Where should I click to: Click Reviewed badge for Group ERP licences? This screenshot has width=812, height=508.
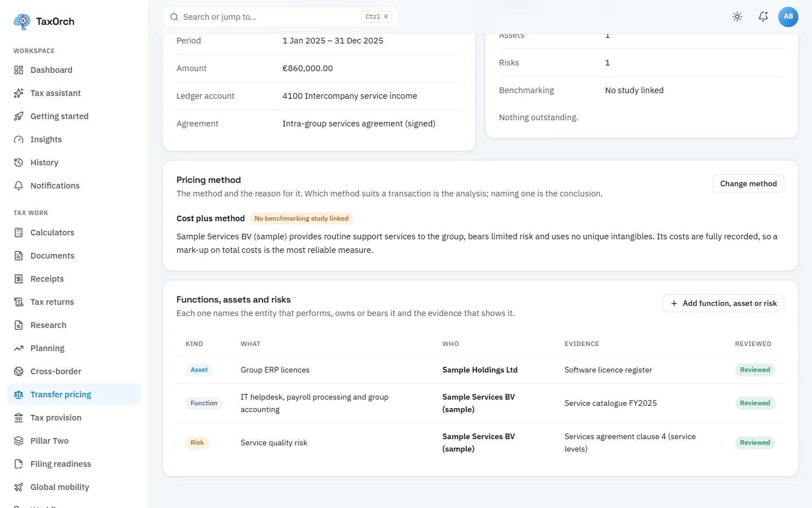(755, 370)
